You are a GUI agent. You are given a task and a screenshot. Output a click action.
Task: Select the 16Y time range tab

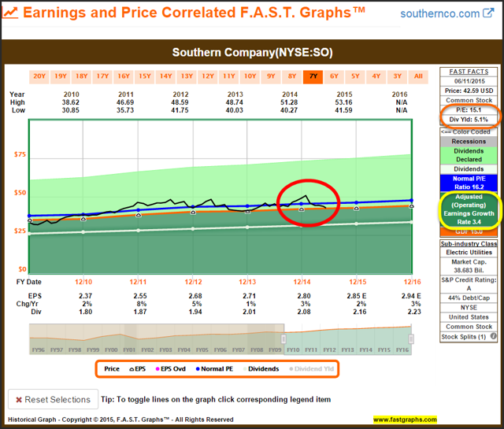(x=124, y=76)
